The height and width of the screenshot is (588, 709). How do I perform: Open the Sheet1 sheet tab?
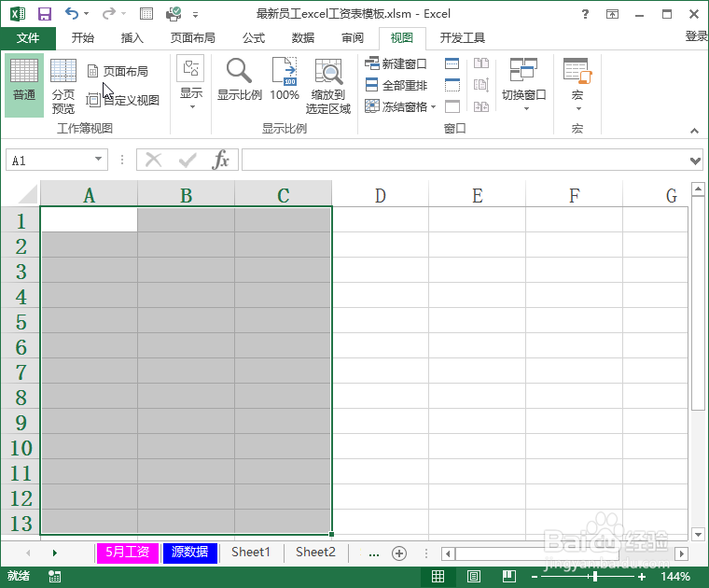[x=251, y=553]
